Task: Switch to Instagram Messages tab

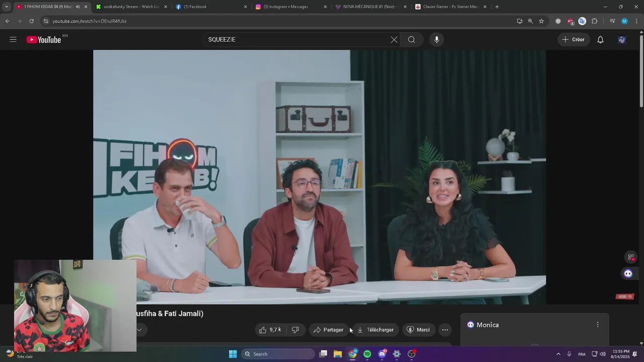Action: click(291, 7)
